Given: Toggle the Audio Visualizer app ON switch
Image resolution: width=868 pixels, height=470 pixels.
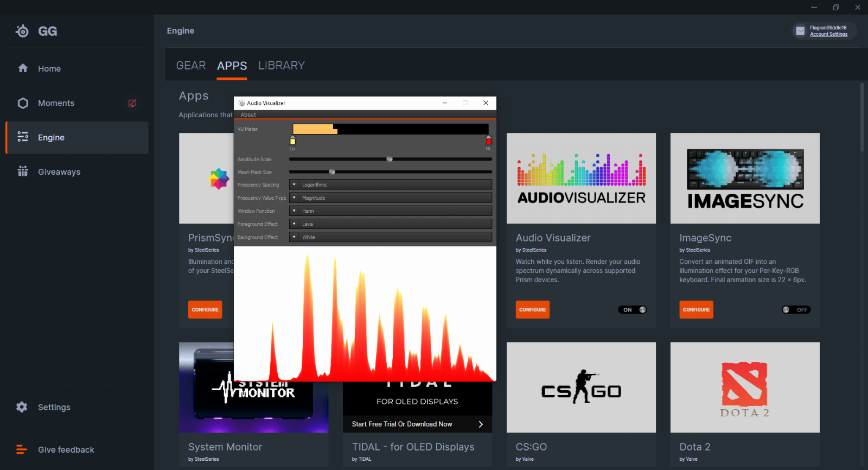Looking at the screenshot, I should coord(633,310).
